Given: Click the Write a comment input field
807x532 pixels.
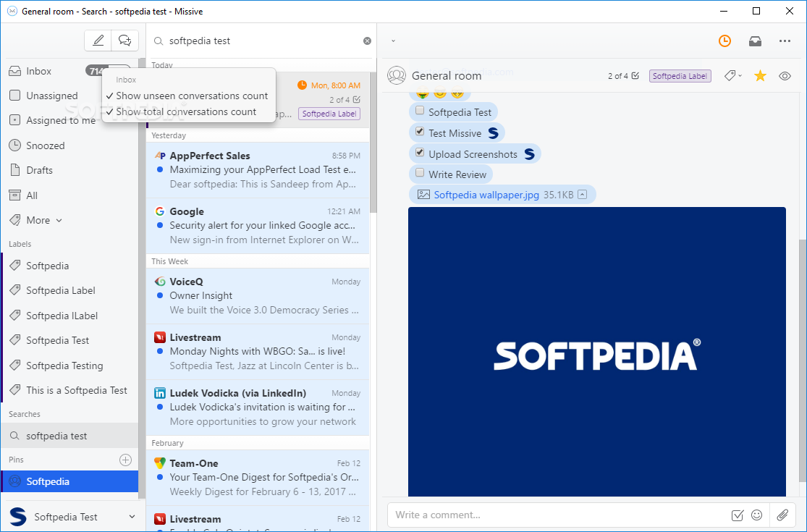Looking at the screenshot, I should 559,515.
